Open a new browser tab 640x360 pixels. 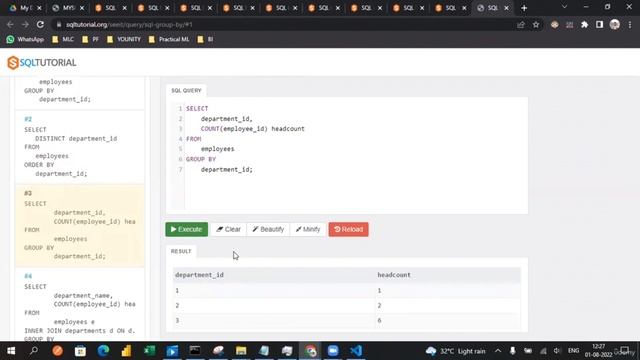coord(524,8)
